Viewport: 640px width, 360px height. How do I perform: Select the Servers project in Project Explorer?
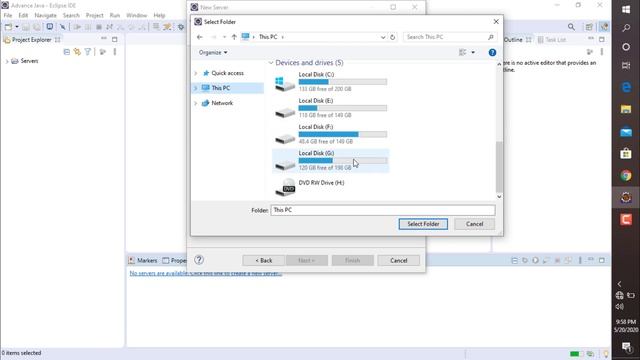29,61
